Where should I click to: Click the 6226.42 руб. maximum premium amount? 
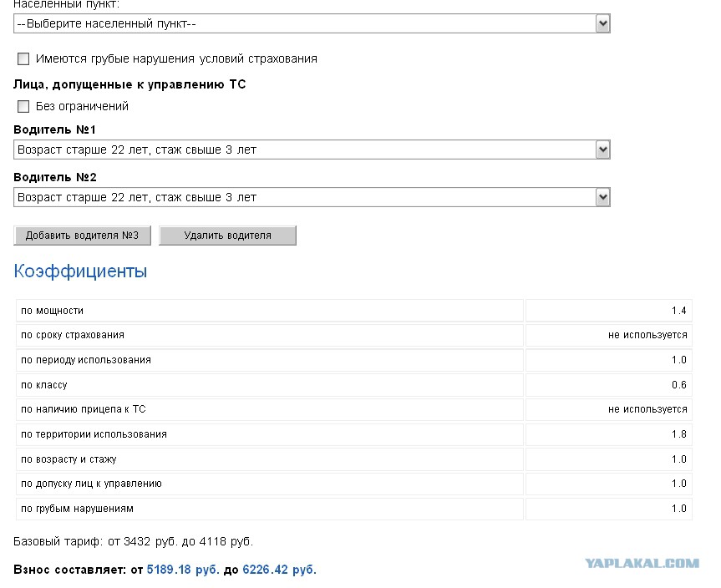point(280,570)
